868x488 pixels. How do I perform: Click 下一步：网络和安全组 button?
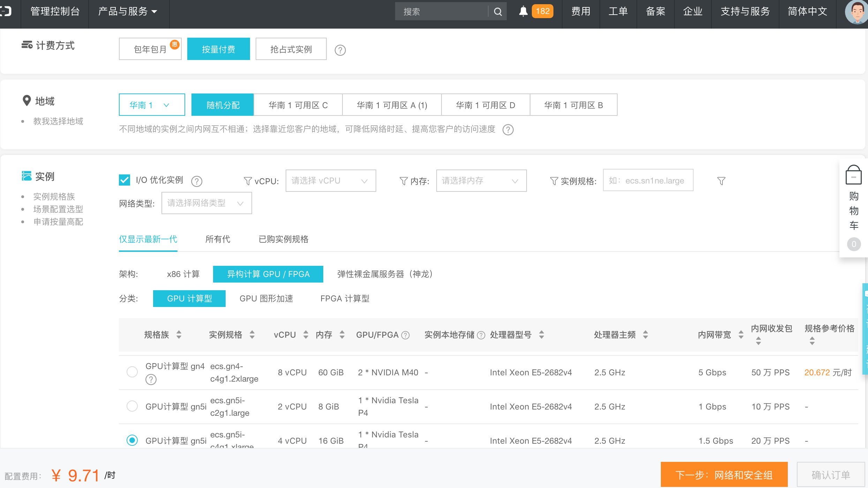click(724, 475)
